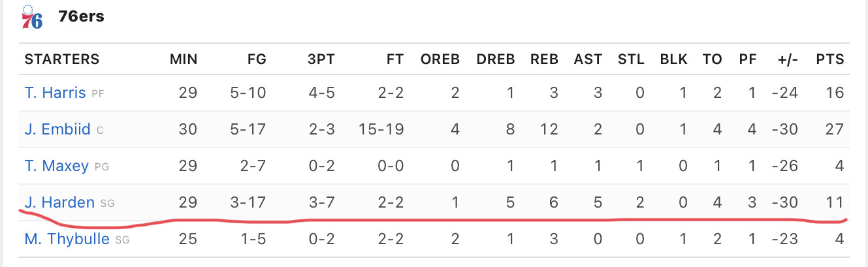Image resolution: width=868 pixels, height=267 pixels.
Task: Open J. Embiid player profile
Action: point(57,129)
